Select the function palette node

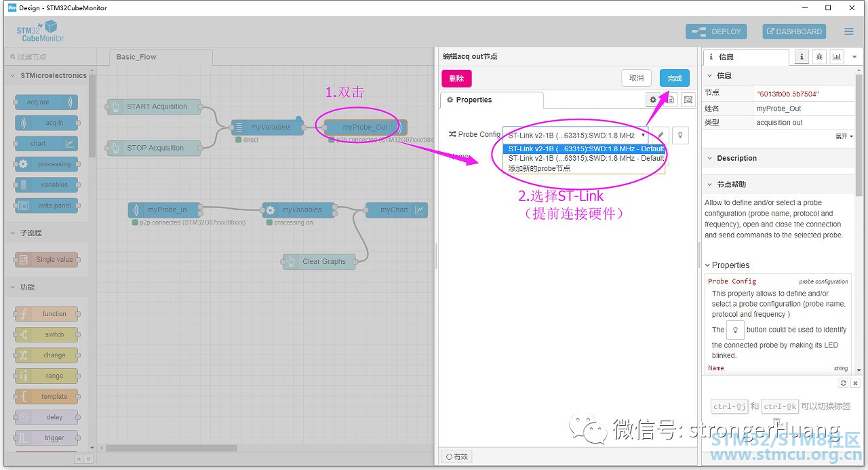[x=46, y=314]
